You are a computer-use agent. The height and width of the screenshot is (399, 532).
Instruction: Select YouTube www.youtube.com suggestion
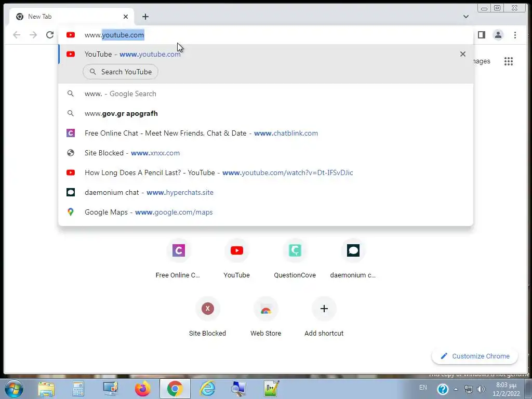click(265, 54)
